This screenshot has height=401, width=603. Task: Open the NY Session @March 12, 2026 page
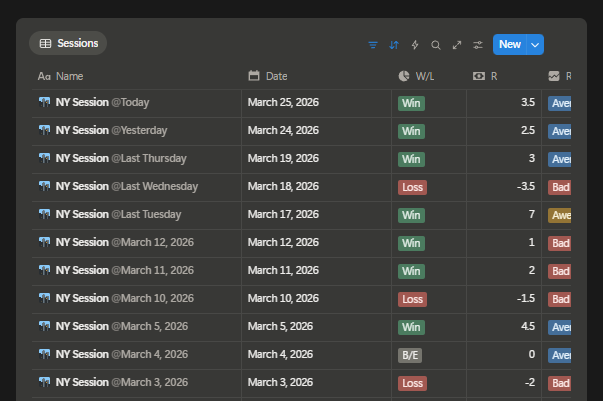point(125,242)
